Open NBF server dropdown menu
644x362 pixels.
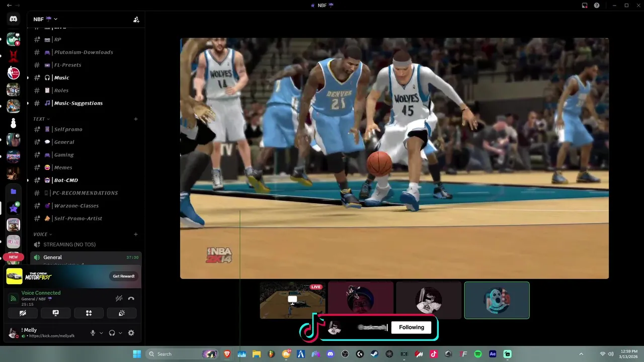coord(45,19)
